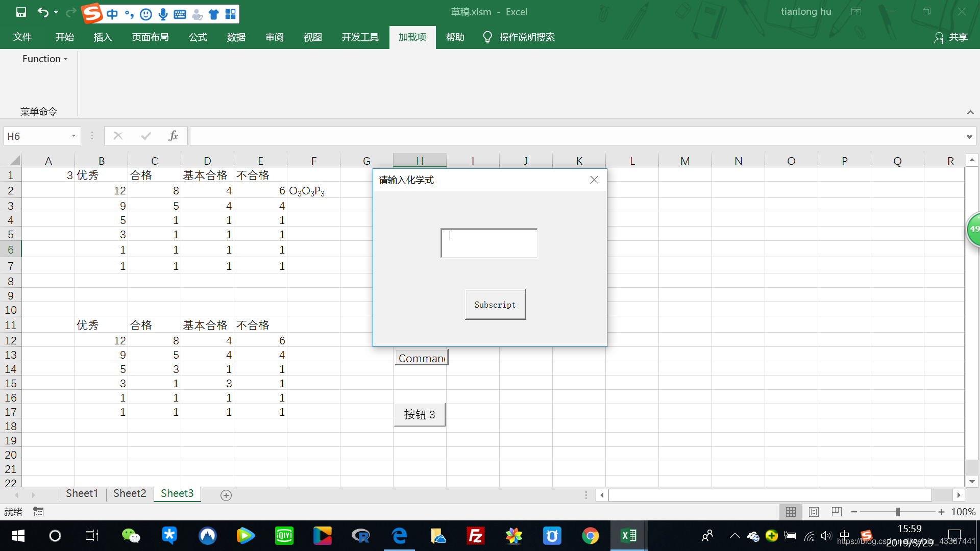This screenshot has width=980, height=551.
Task: Open the 开发工具 ribbon tab
Action: point(360,37)
